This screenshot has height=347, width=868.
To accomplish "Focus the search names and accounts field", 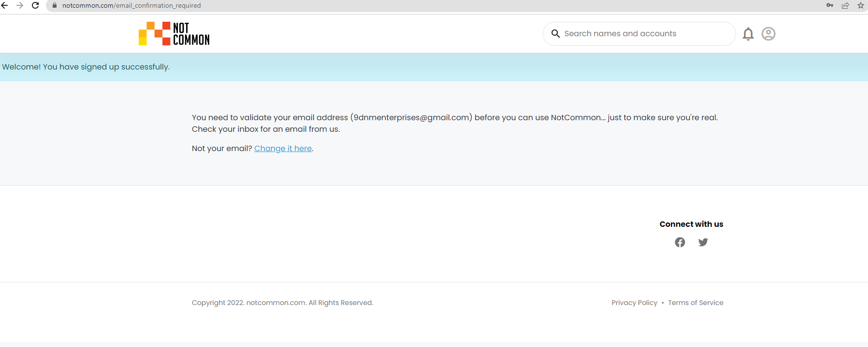I will click(639, 34).
